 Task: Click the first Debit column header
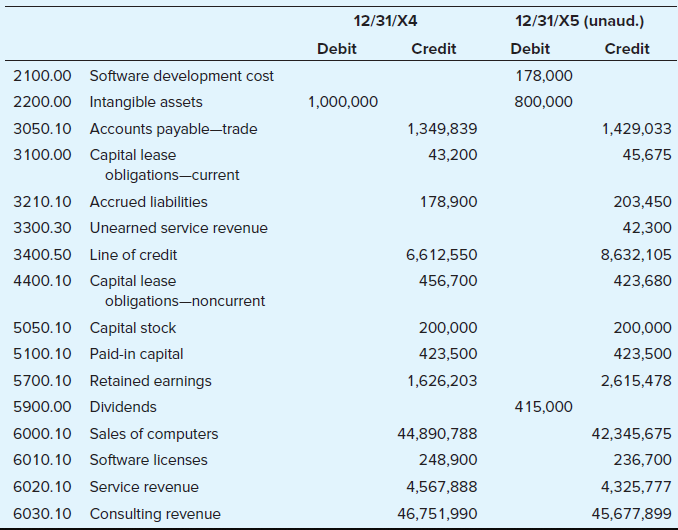(x=337, y=48)
